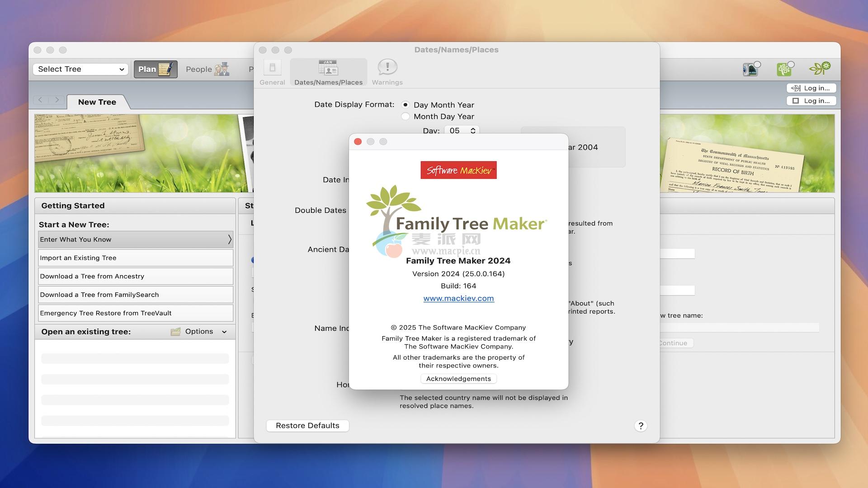Click the 'Build: 164' text
This screenshot has height=488, width=868.
[458, 286]
